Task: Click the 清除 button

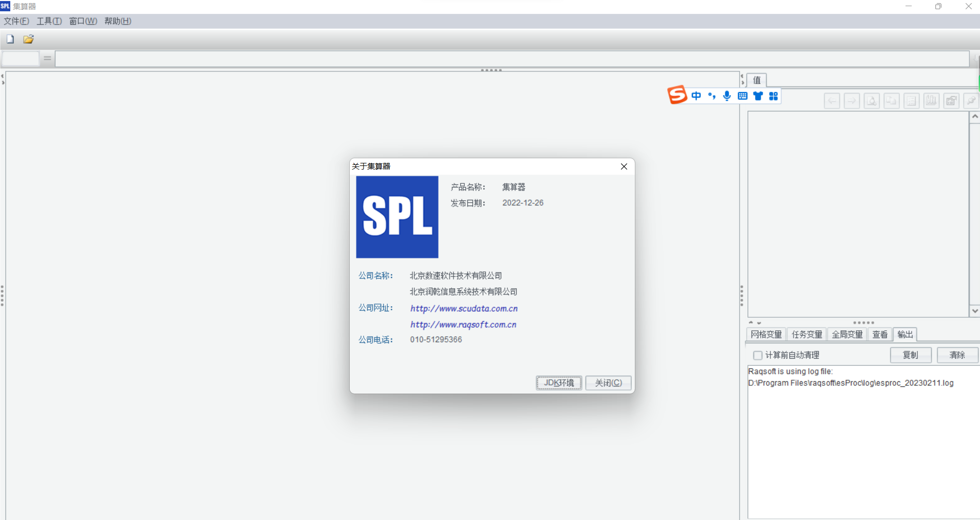Action: (x=957, y=355)
